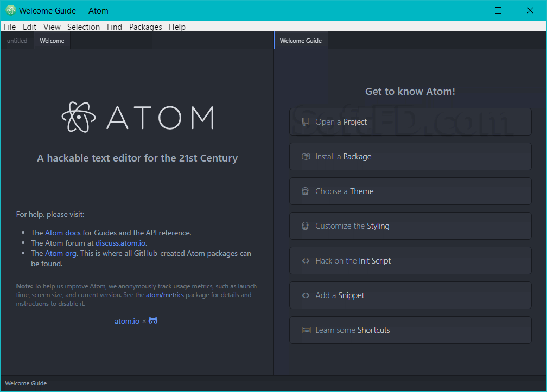The width and height of the screenshot is (547, 392).
Task: Click the code brackets icon beside Add a Snippet
Action: [x=306, y=295]
